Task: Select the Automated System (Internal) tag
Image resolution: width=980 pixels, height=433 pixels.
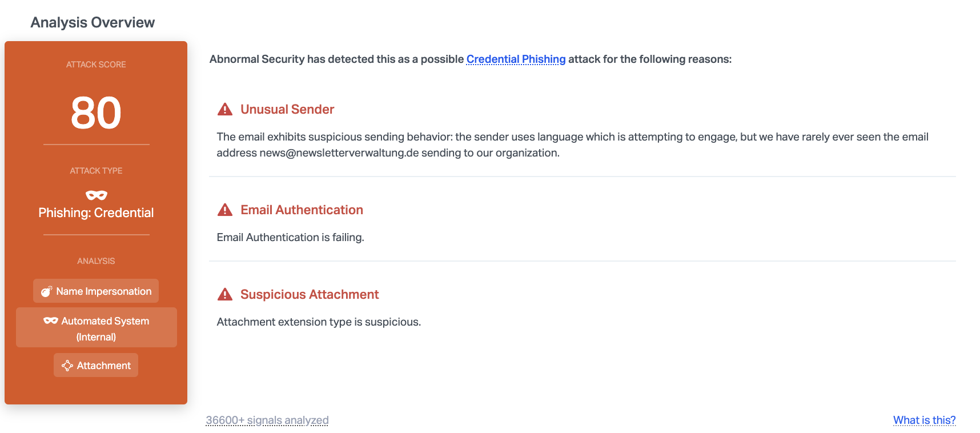Action: 97,328
